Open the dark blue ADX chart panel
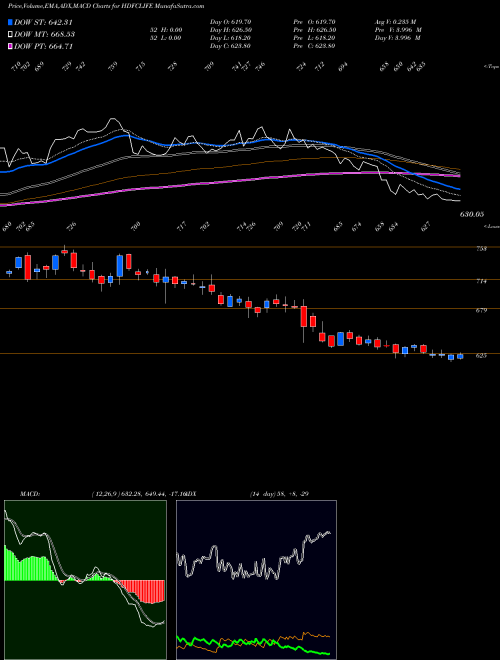Screen dimensions: 500x660 tap(256, 580)
